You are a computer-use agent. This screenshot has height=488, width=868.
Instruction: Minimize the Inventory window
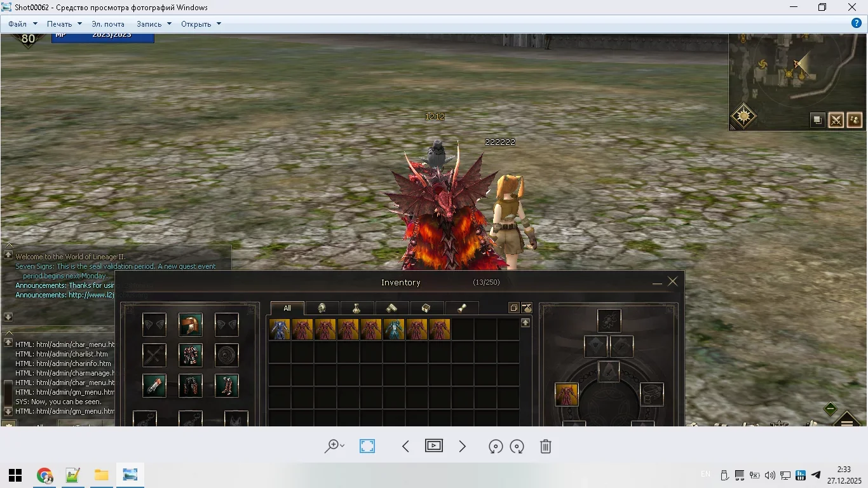[x=657, y=283]
